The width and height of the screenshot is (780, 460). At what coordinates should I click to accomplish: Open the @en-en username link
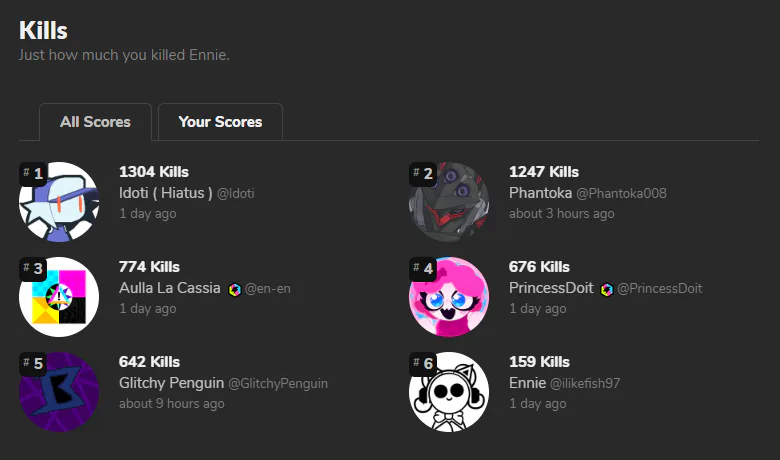(x=268, y=288)
